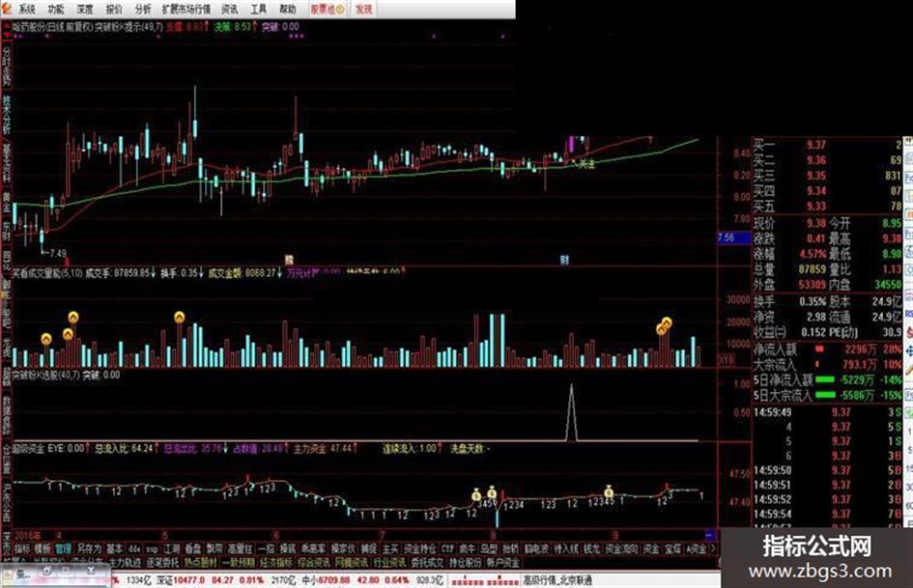Screen dimensions: 913x588
Task: Click the 14:59:49 trade tick row
Action: coord(827,412)
